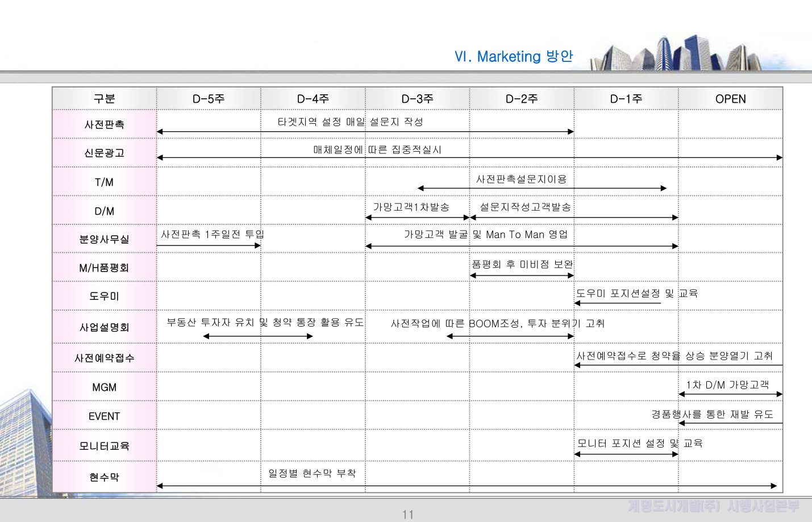Viewport: 812px width, 522px height.
Task: Click the M/H품평회 row timeline arrow
Action: (x=522, y=275)
